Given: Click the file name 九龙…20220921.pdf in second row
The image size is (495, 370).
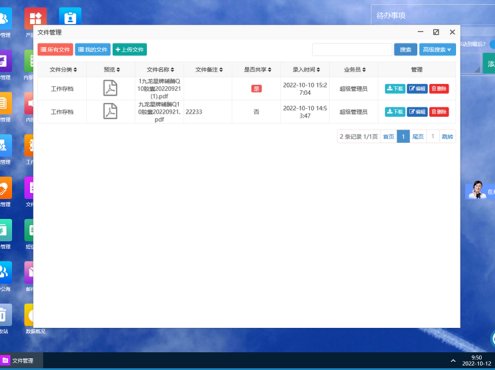Looking at the screenshot, I should [x=159, y=112].
